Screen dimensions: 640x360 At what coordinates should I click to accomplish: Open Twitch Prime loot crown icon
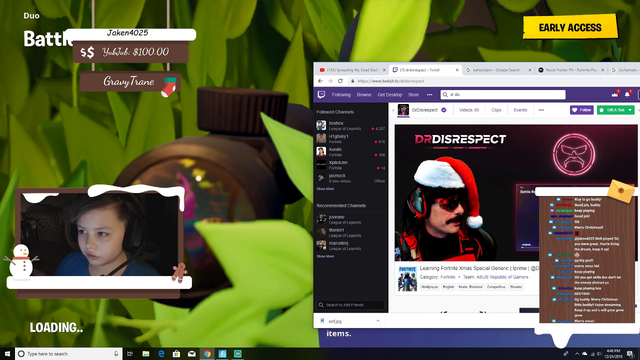(615, 94)
